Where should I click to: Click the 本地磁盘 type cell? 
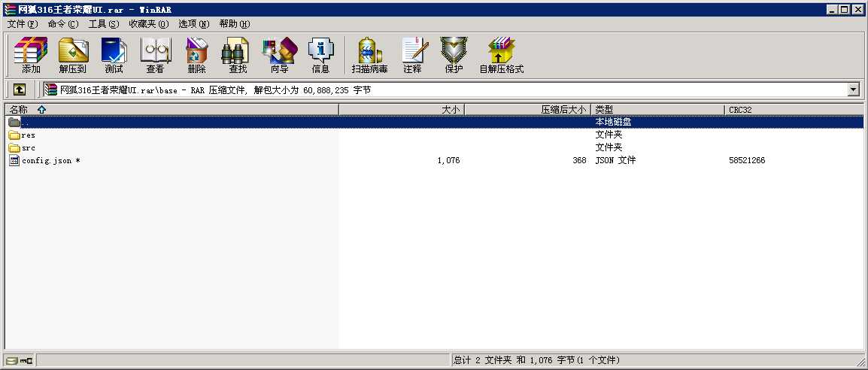613,123
